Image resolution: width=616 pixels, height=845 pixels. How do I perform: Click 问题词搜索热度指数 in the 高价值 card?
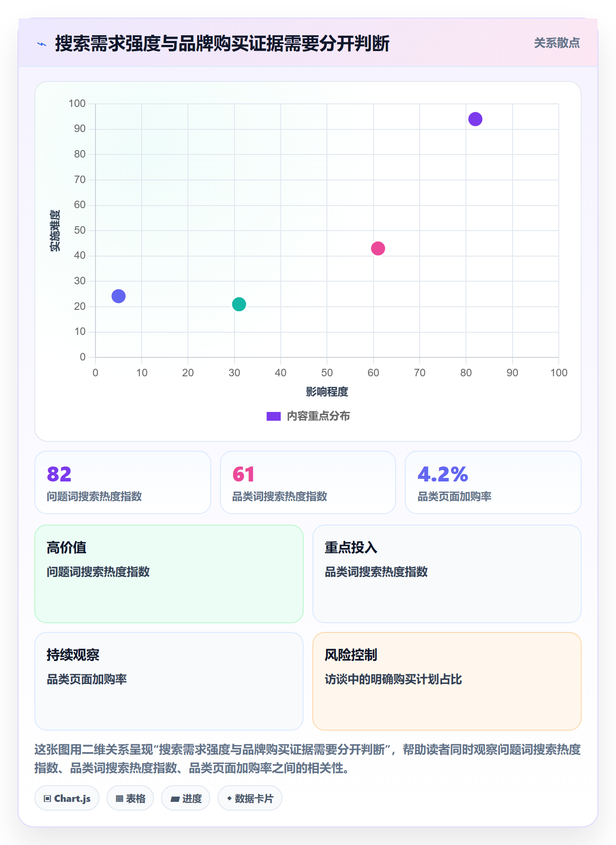(98, 572)
